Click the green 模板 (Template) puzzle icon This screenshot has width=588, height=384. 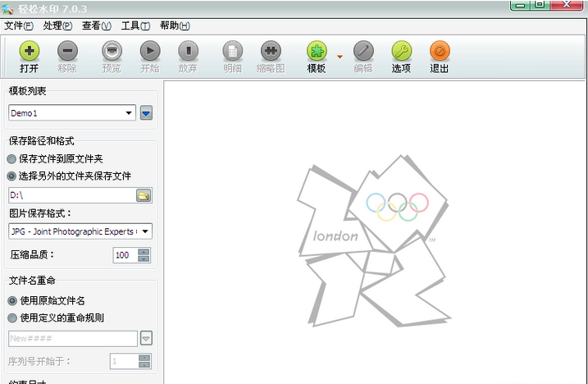(317, 51)
